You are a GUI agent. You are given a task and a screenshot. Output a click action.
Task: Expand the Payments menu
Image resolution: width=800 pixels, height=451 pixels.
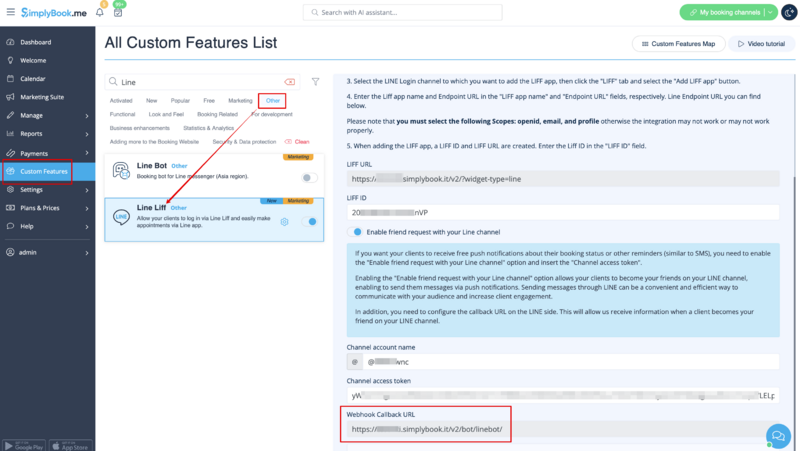(47, 153)
